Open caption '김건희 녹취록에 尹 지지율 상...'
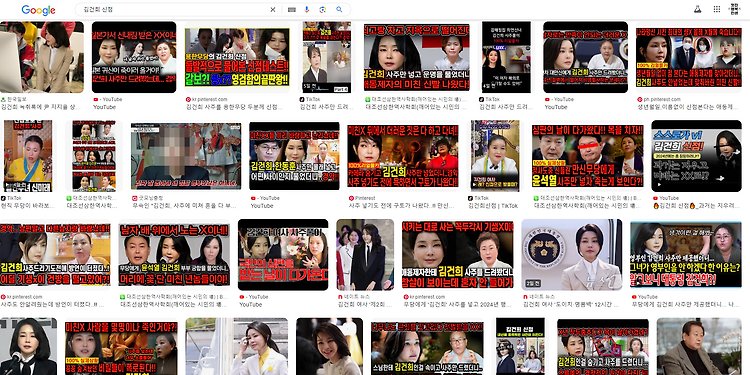Image resolution: width=750 pixels, height=375 pixels. (41, 107)
